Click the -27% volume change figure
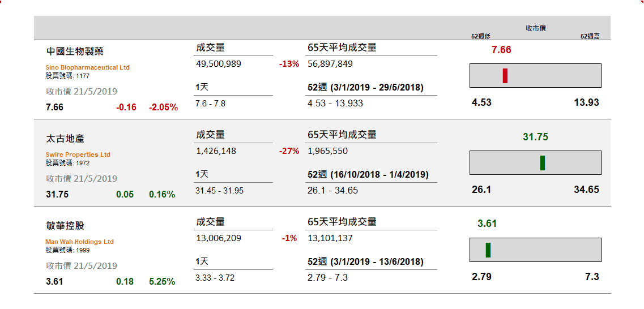This screenshot has height=309, width=644. tap(289, 151)
